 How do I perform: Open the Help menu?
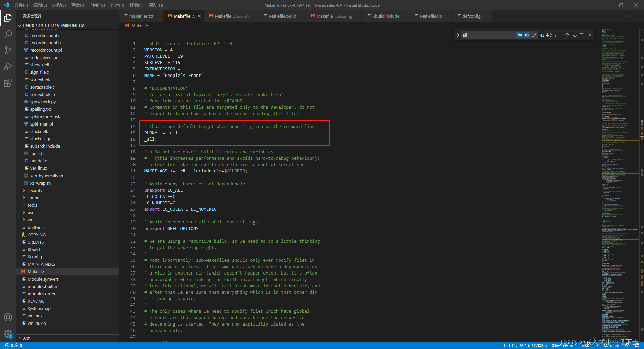(x=156, y=5)
